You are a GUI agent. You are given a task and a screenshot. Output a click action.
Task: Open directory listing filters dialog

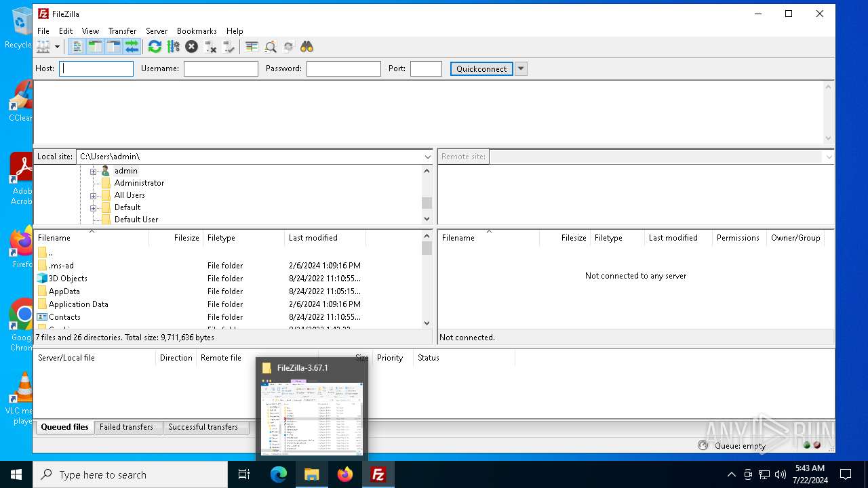pos(252,47)
